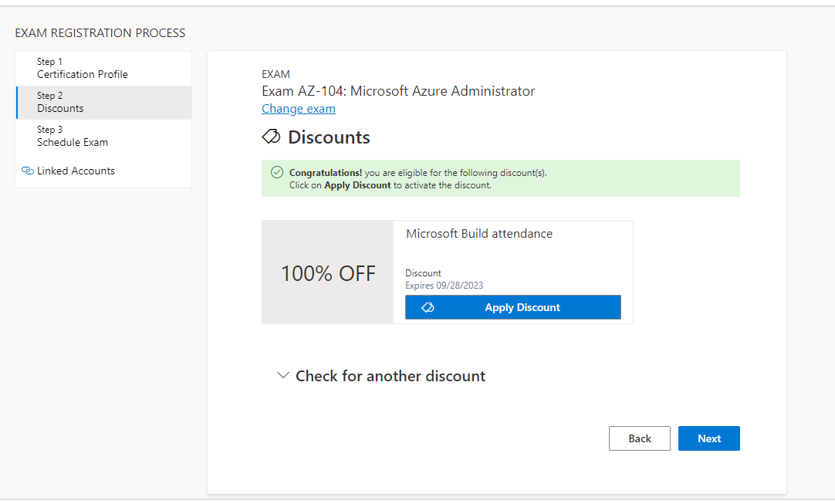Click the green checkmark success icon

(x=277, y=172)
